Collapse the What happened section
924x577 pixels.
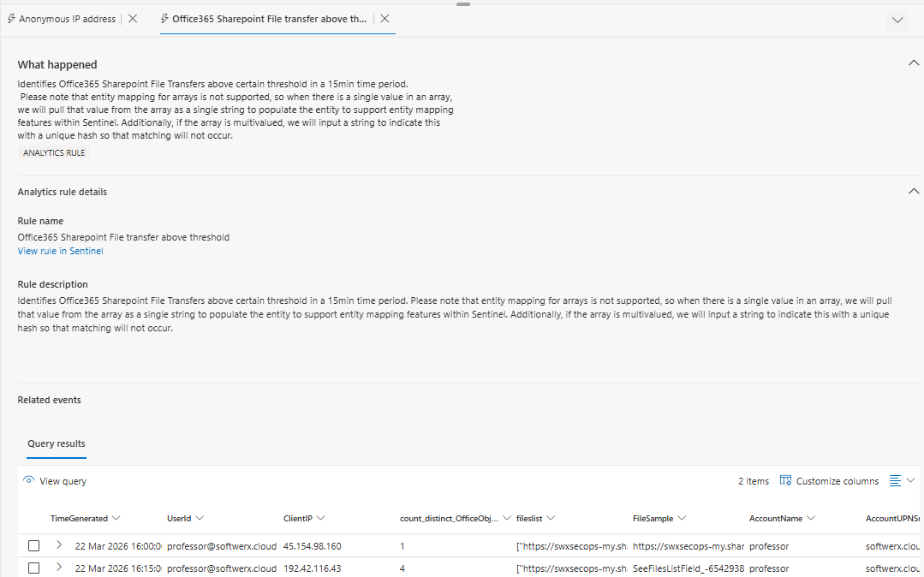(x=914, y=62)
